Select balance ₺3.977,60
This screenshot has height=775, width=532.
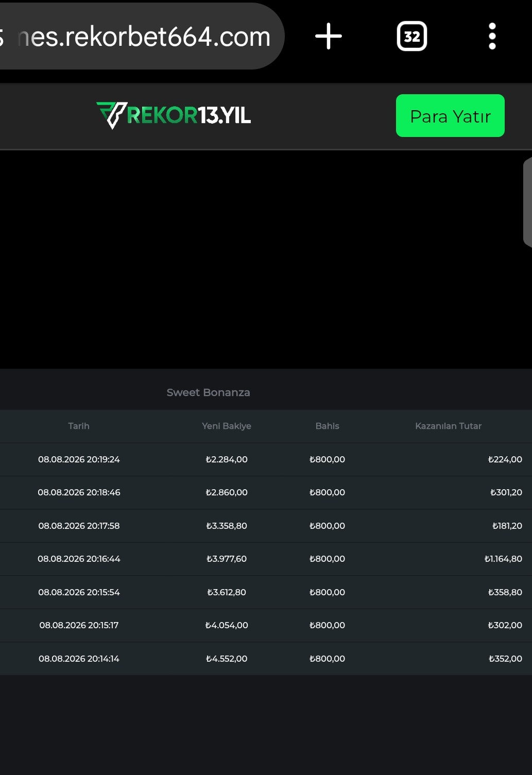[x=227, y=559]
